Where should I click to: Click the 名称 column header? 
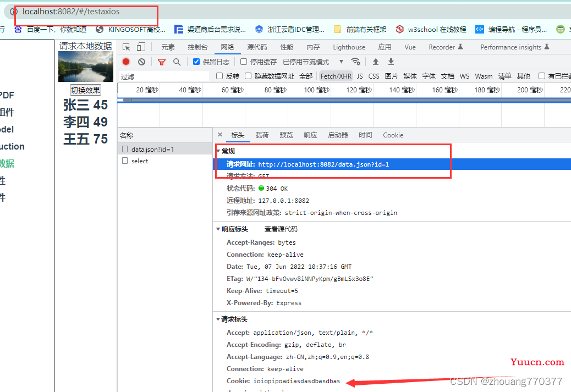coord(165,135)
